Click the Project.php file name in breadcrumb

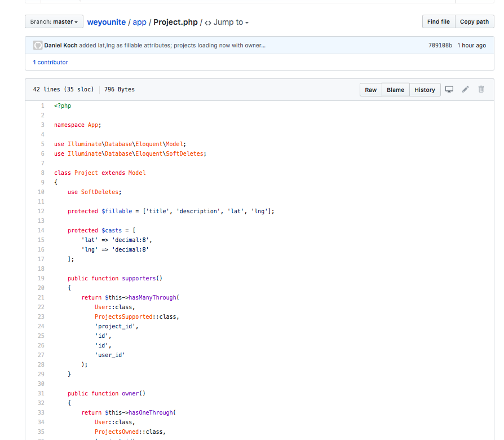click(175, 22)
